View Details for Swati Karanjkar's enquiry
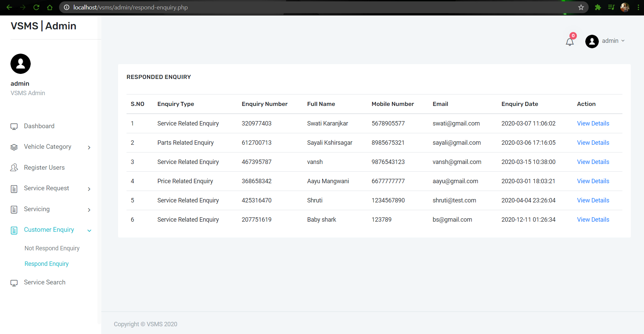 593,123
